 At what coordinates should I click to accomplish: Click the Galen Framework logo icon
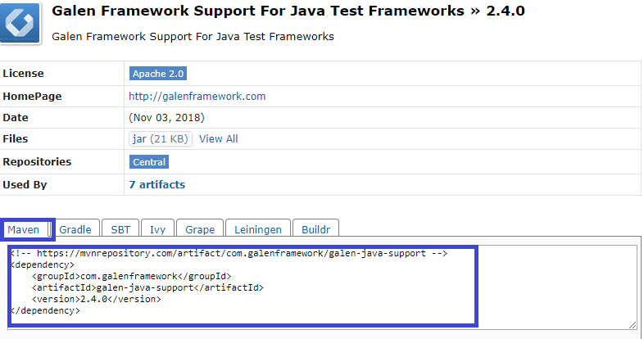pyautogui.click(x=21, y=24)
